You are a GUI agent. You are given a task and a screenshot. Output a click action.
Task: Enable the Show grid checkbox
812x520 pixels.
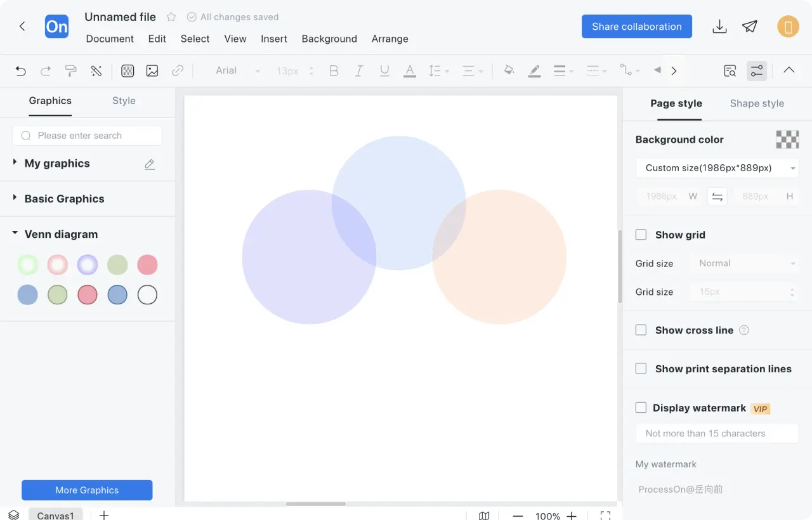pos(641,235)
